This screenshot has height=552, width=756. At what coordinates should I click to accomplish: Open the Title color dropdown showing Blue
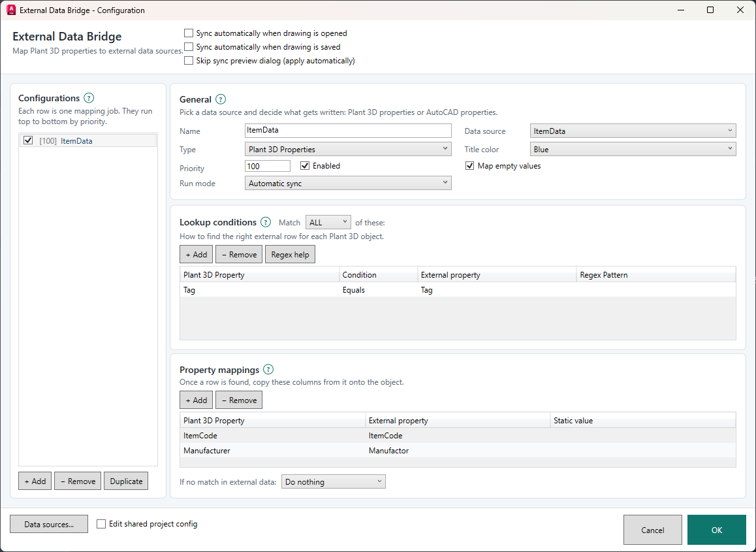633,149
